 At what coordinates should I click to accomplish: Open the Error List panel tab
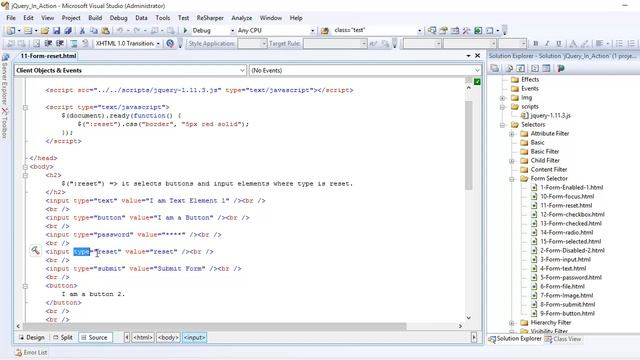tap(31, 353)
